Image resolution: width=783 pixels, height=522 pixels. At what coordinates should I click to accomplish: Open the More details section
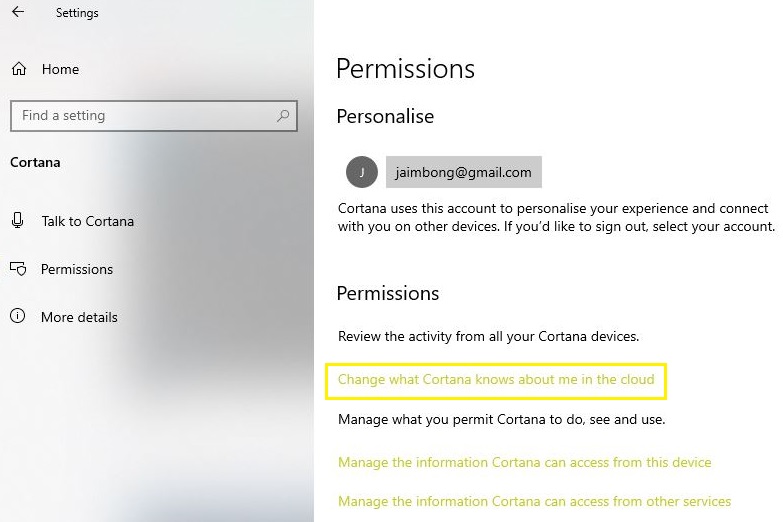click(79, 317)
